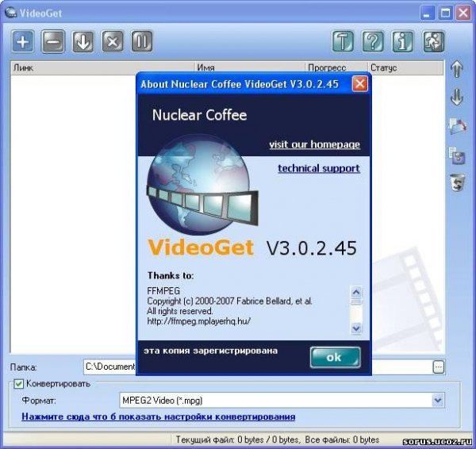Click the sidebar recycle bin icon
Screen dimensions: 476x449
click(x=457, y=182)
